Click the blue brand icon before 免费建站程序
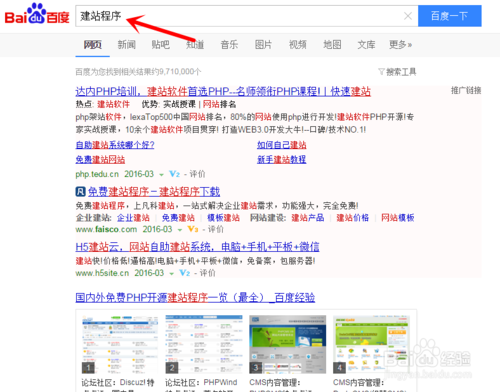This screenshot has height=392, width=500. point(80,192)
